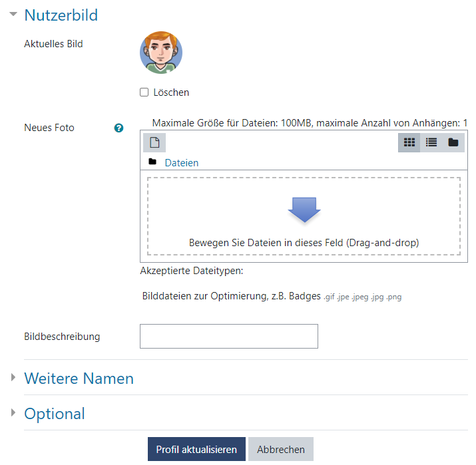
Task: Switch file view to grid icons
Action: (x=409, y=142)
